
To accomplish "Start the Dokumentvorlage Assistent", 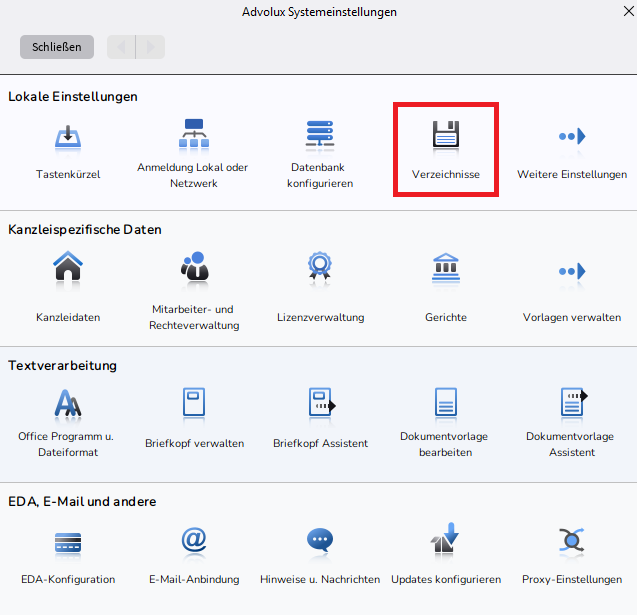I will [x=572, y=402].
